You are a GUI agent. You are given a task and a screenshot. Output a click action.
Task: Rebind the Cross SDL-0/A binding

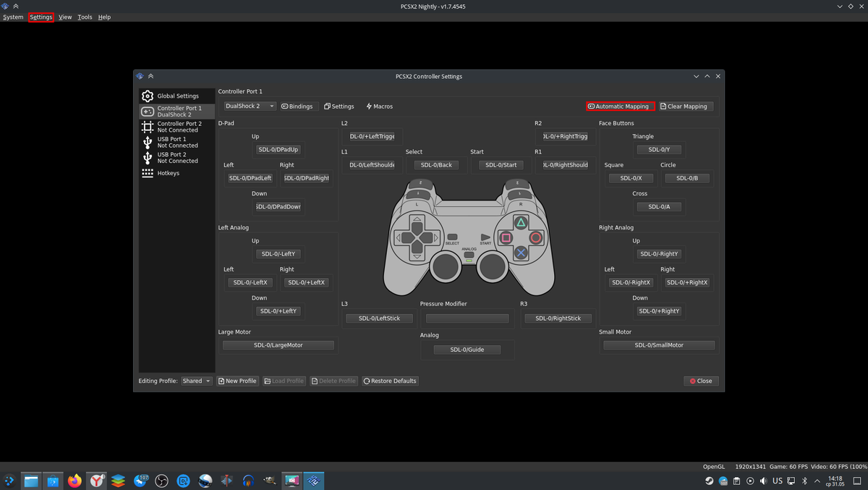coord(659,207)
